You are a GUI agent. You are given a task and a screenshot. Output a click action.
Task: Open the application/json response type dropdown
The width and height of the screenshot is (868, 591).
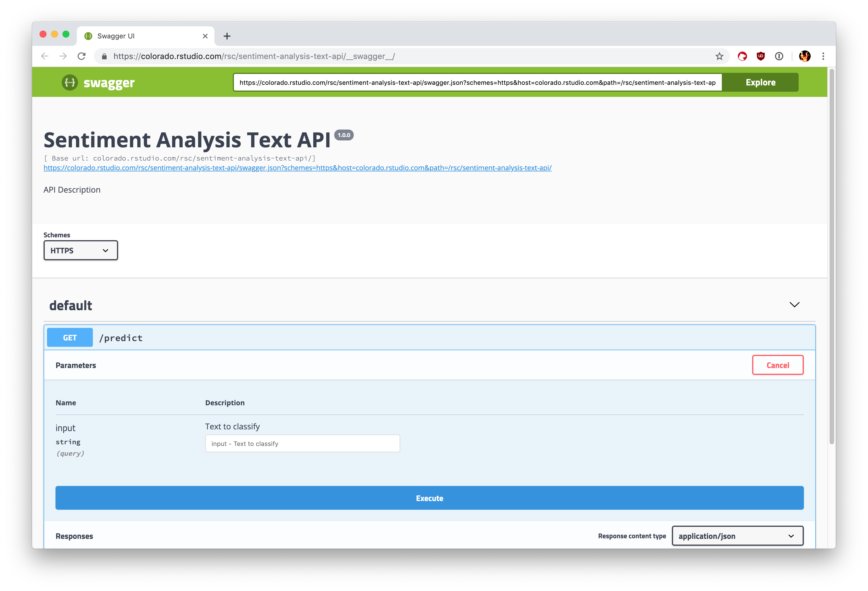[x=738, y=536]
